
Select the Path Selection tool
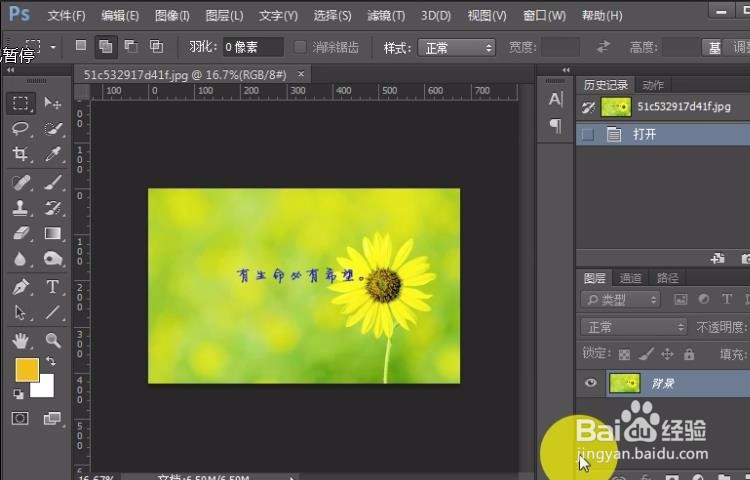coord(20,313)
